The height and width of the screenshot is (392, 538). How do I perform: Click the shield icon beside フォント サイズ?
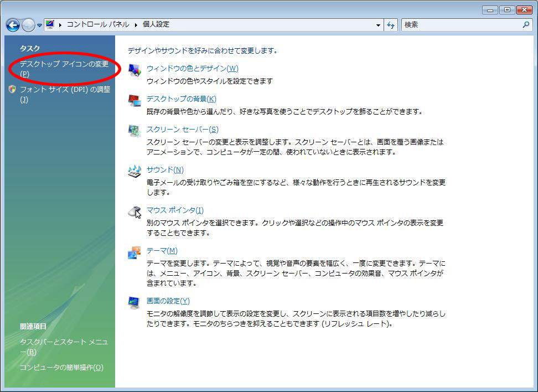click(12, 90)
